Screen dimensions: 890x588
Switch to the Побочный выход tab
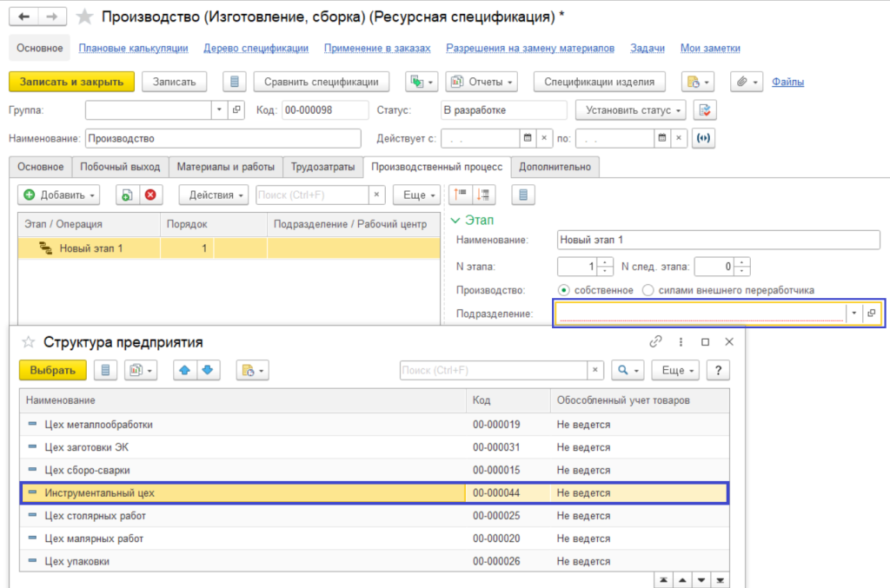tap(120, 167)
